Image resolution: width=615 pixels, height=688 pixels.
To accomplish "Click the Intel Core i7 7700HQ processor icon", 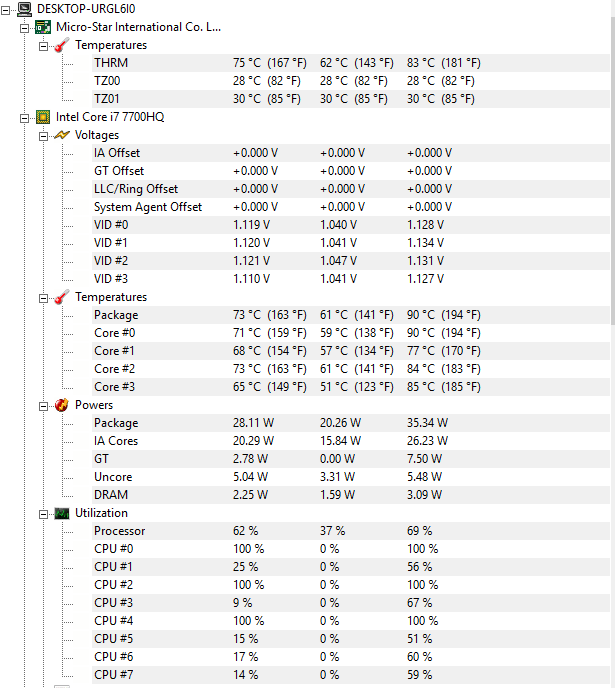I will coord(44,117).
